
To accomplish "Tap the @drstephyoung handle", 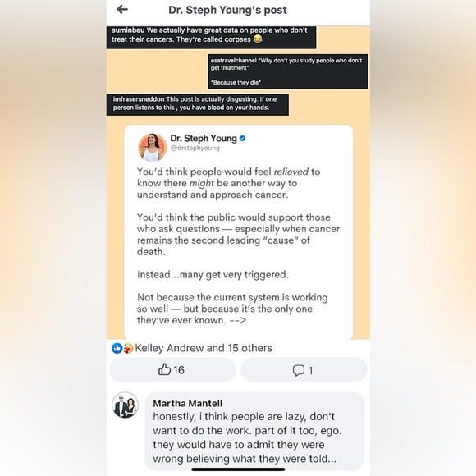I will (x=195, y=148).
